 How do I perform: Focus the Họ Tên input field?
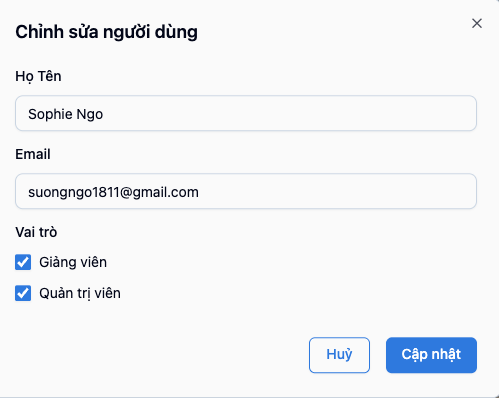point(246,113)
